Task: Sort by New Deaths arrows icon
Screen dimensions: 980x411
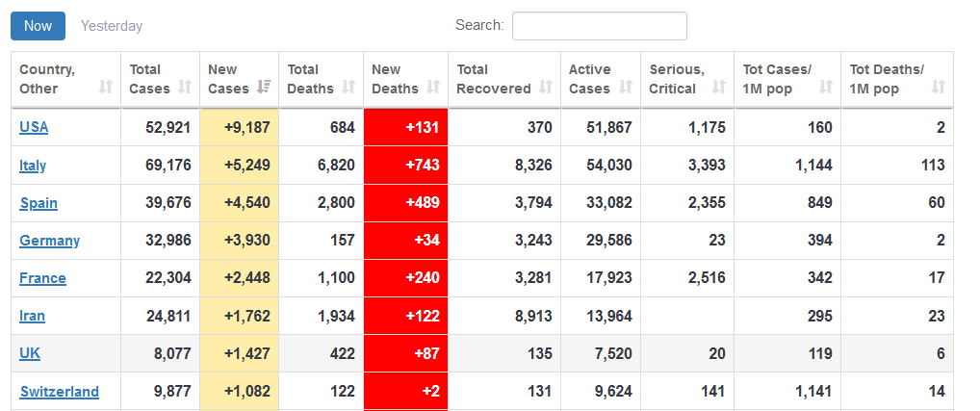Action: point(432,87)
